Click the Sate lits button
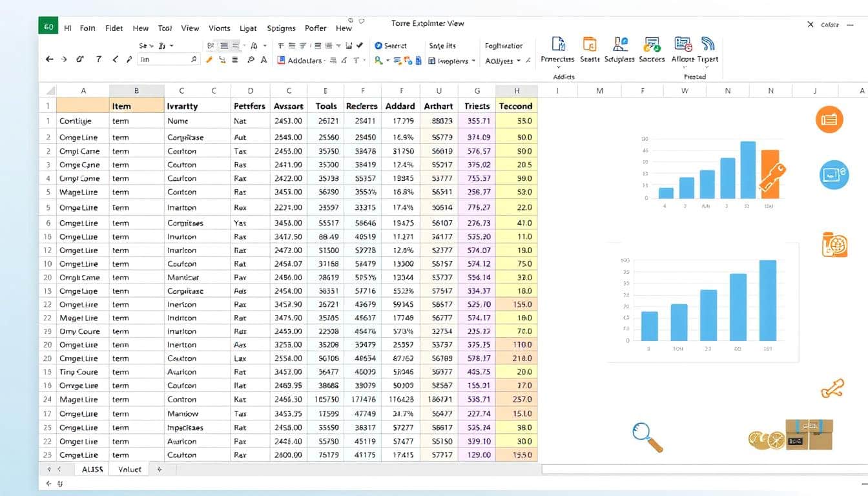This screenshot has width=868, height=496. coord(442,46)
